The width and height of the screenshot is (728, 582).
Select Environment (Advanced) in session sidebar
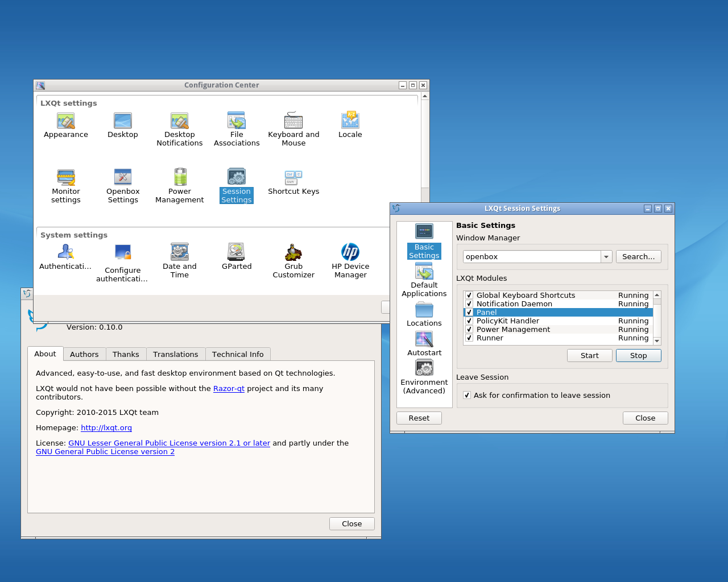(x=424, y=377)
